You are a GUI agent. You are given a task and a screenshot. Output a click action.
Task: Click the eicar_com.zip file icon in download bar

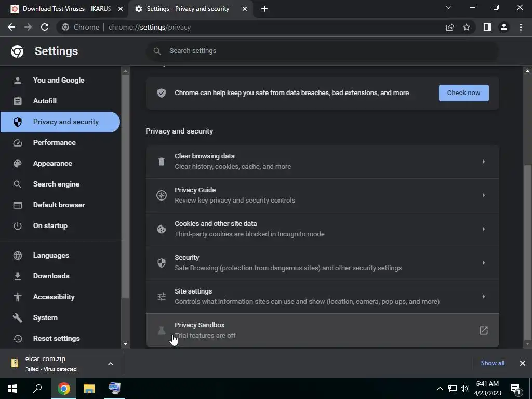click(x=15, y=363)
